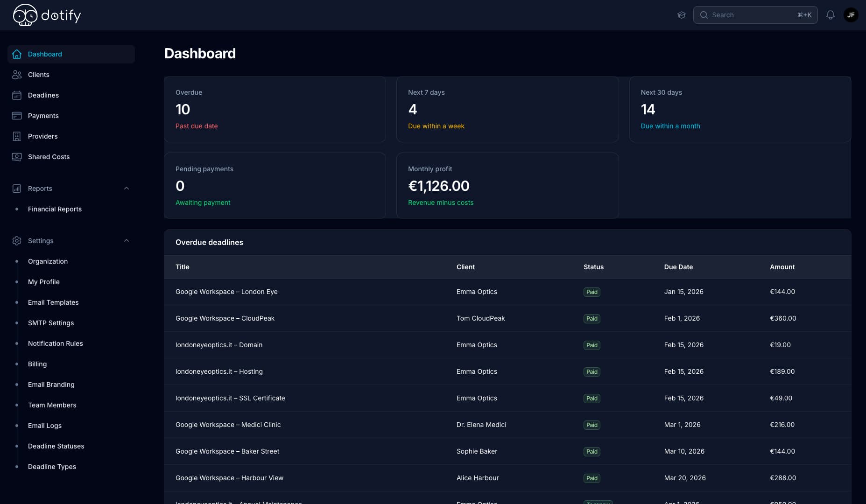Click the Jan 15, 2026 due date
The width and height of the screenshot is (866, 504).
[683, 292]
